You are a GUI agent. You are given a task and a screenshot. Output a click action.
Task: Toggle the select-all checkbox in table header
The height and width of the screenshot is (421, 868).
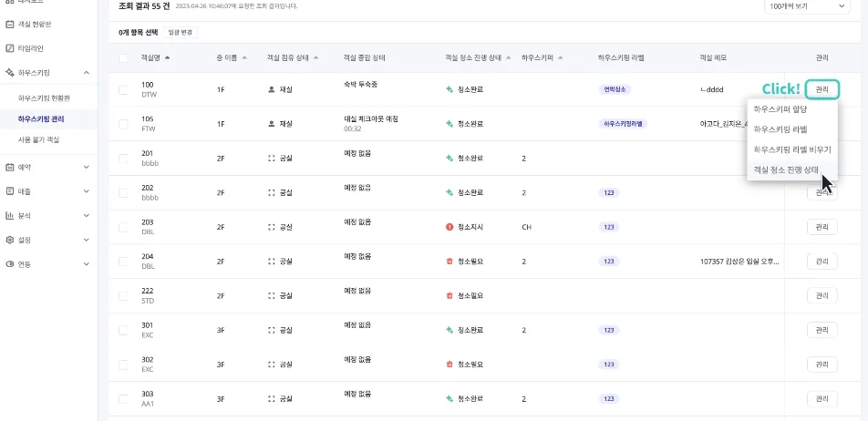[x=123, y=57]
